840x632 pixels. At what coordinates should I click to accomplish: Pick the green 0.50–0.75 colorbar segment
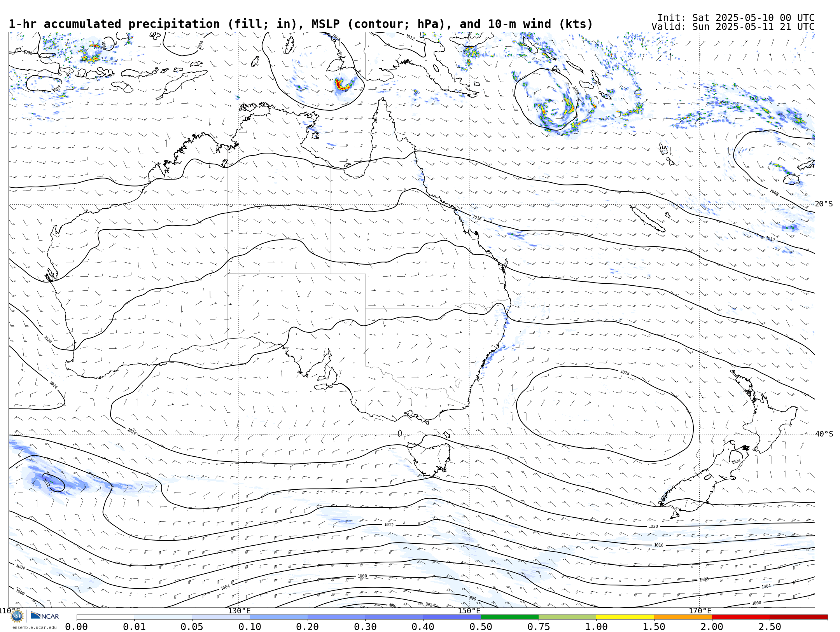(509, 617)
